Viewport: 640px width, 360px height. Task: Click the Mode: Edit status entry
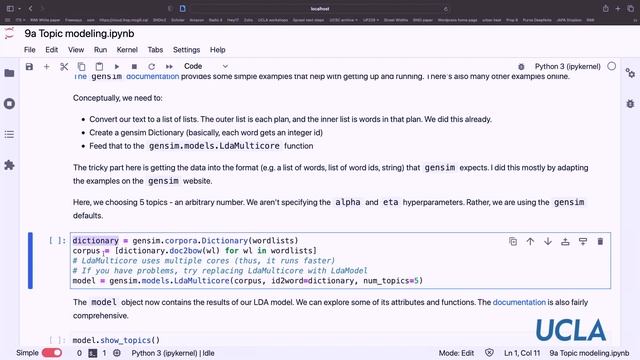pos(456,353)
